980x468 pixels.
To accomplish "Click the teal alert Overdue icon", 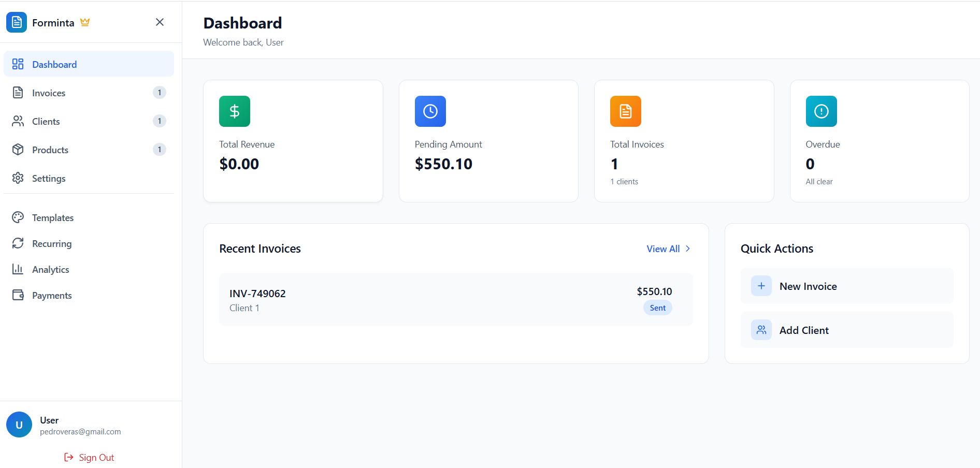I will point(822,111).
